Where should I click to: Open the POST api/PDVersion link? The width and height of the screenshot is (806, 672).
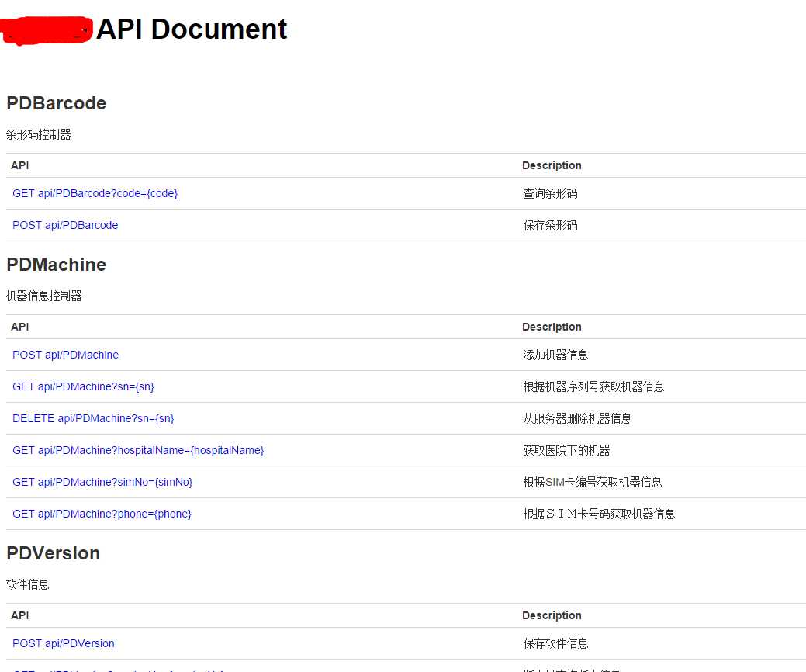pyautogui.click(x=64, y=643)
